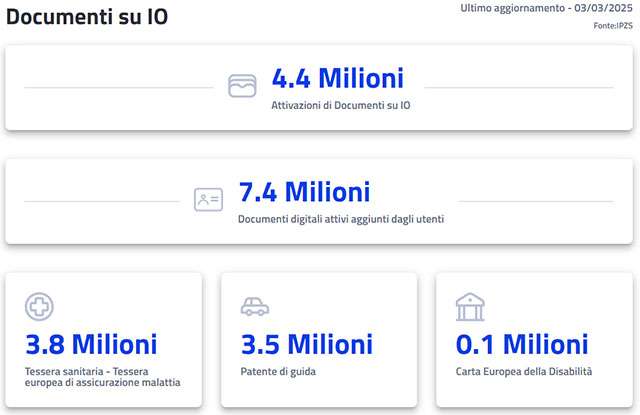Click the building icon for Carta Europea Disabilità

[469, 306]
